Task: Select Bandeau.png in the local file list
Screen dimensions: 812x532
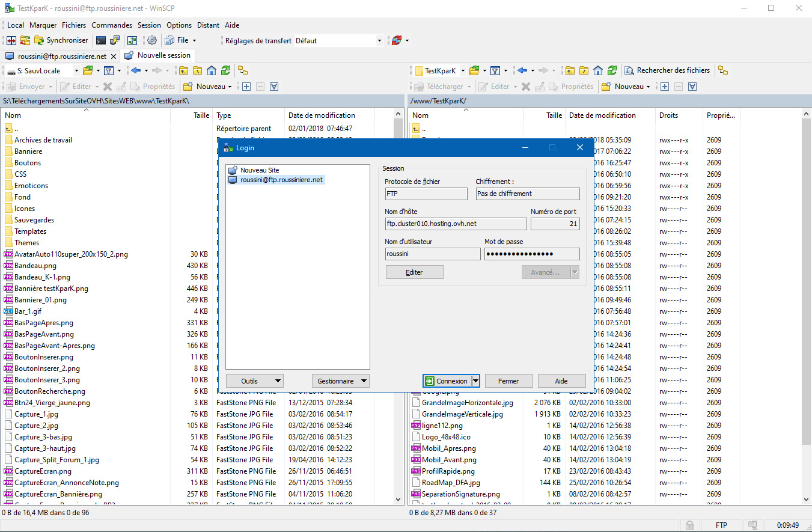Action: click(35, 266)
